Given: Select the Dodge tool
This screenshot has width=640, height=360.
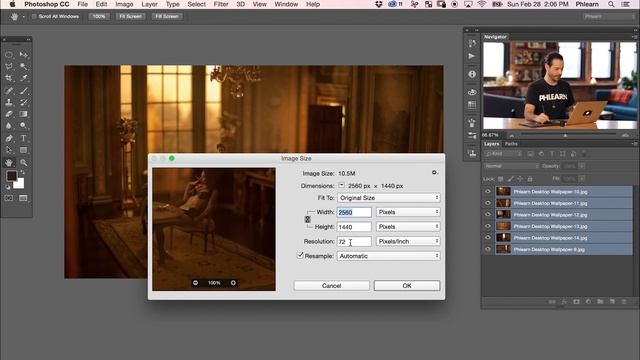Looking at the screenshot, I should click(x=23, y=126).
